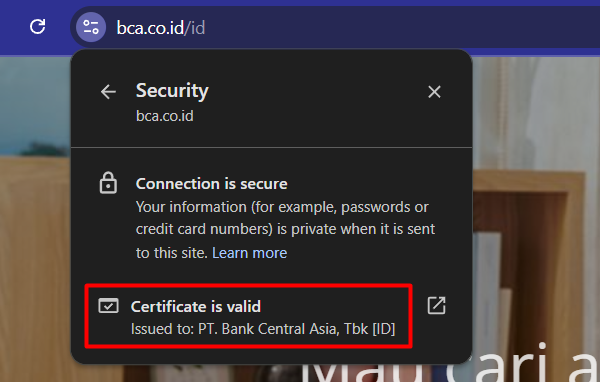The image size is (600, 382).
Task: Click the private information description paragraph
Action: pos(285,230)
